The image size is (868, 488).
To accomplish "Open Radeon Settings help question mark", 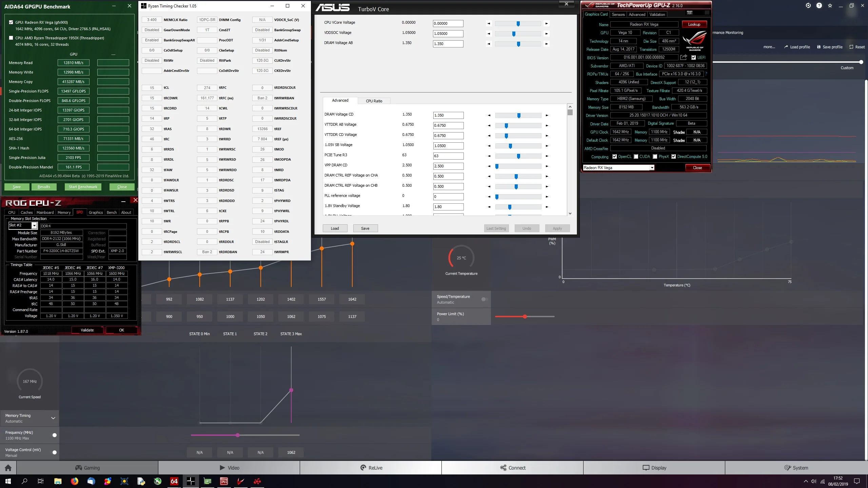I will pyautogui.click(x=819, y=5).
